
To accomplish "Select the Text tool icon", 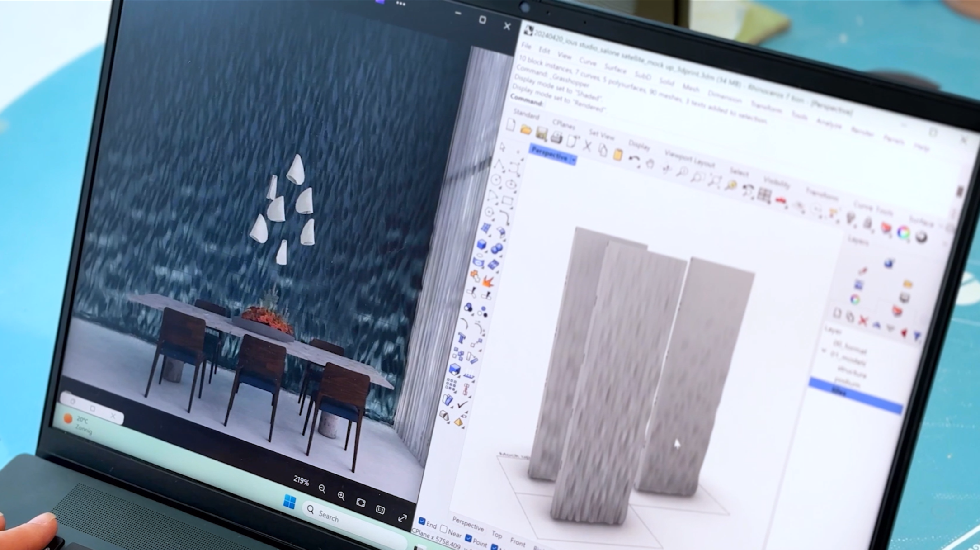I will click(x=461, y=338).
